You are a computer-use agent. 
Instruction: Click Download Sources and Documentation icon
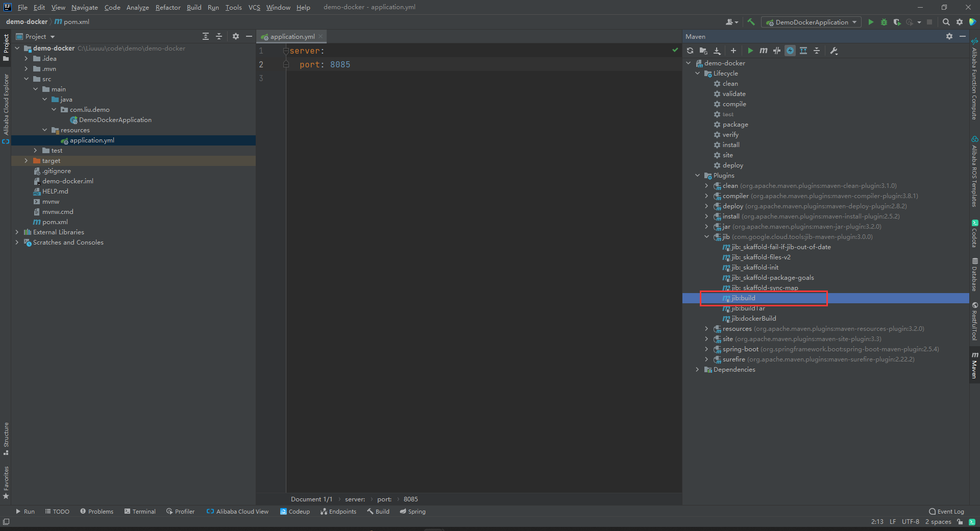(717, 51)
